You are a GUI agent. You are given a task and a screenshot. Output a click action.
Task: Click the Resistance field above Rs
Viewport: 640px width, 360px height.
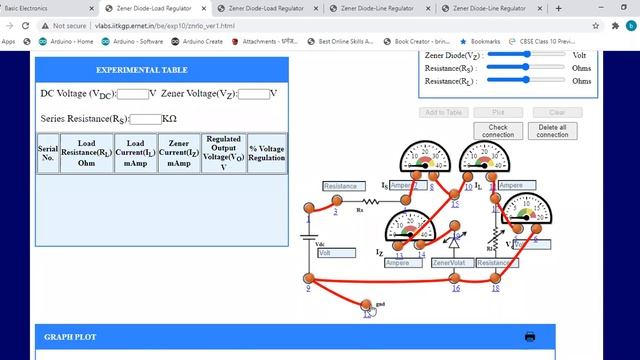point(344,186)
